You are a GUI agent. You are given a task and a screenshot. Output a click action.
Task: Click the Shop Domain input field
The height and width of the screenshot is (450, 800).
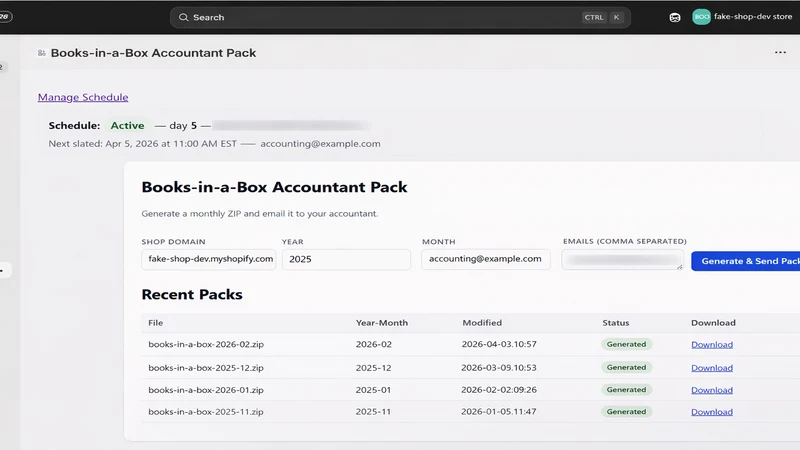[209, 259]
